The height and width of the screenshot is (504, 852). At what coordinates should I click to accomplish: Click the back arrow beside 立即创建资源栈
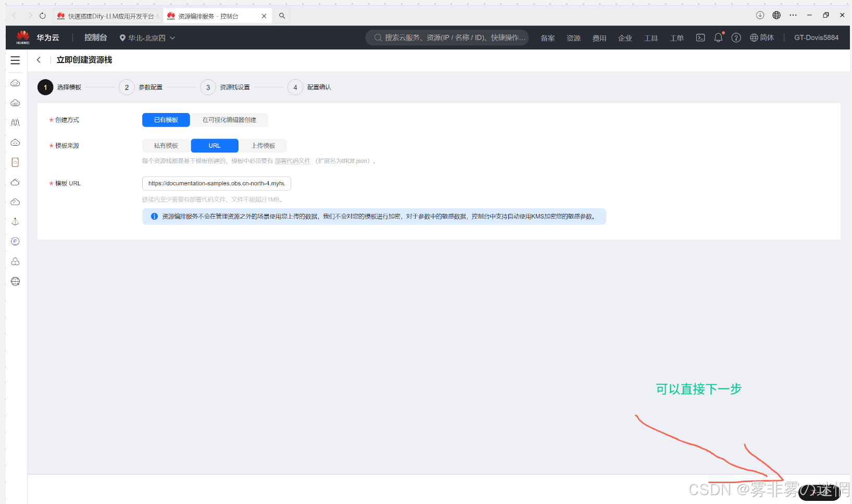(39, 60)
